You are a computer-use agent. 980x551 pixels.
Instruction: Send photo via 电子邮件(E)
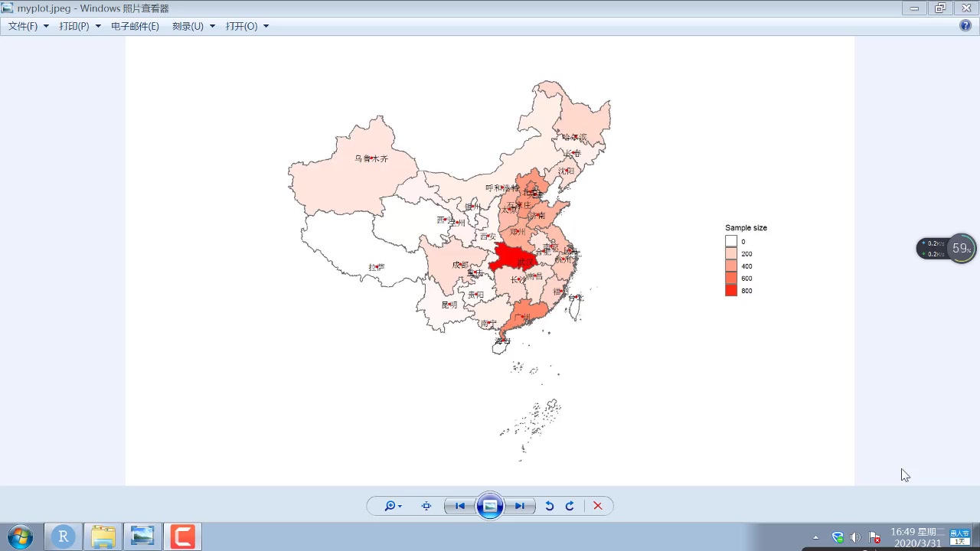135,25
